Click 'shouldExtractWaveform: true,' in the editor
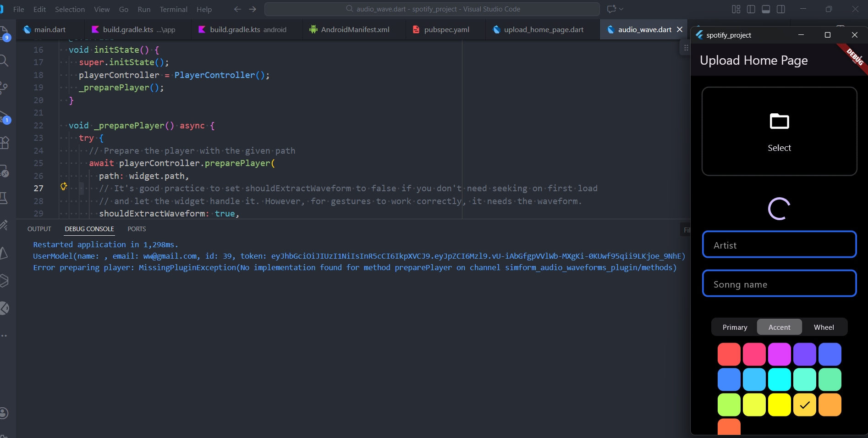The width and height of the screenshot is (868, 438). point(169,213)
